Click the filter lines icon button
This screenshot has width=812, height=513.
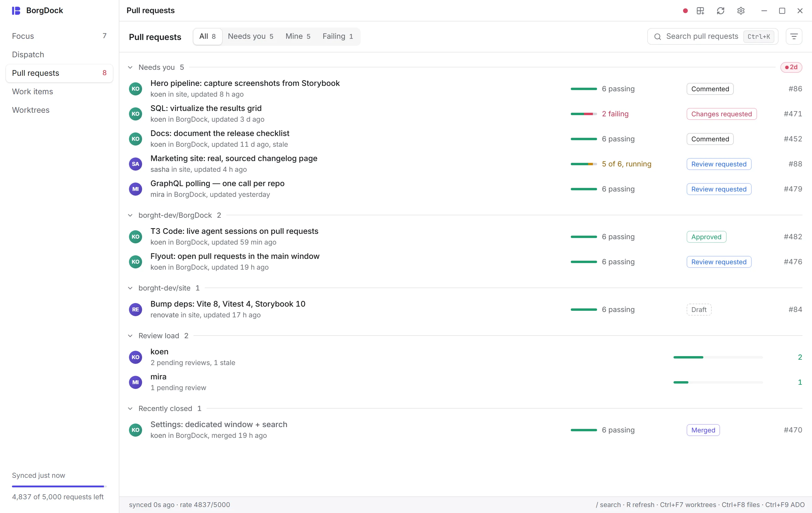tap(794, 36)
